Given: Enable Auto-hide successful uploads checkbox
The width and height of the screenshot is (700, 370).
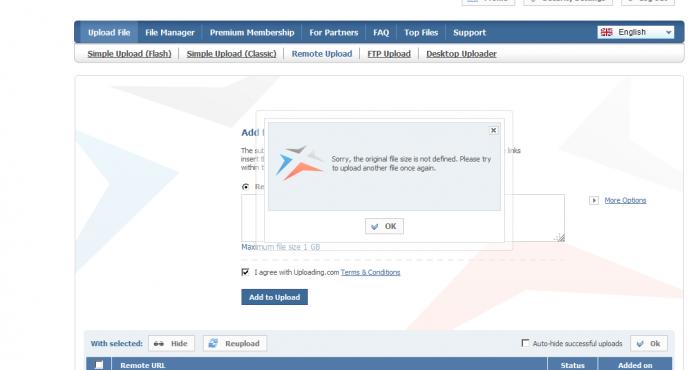Looking at the screenshot, I should [x=525, y=343].
